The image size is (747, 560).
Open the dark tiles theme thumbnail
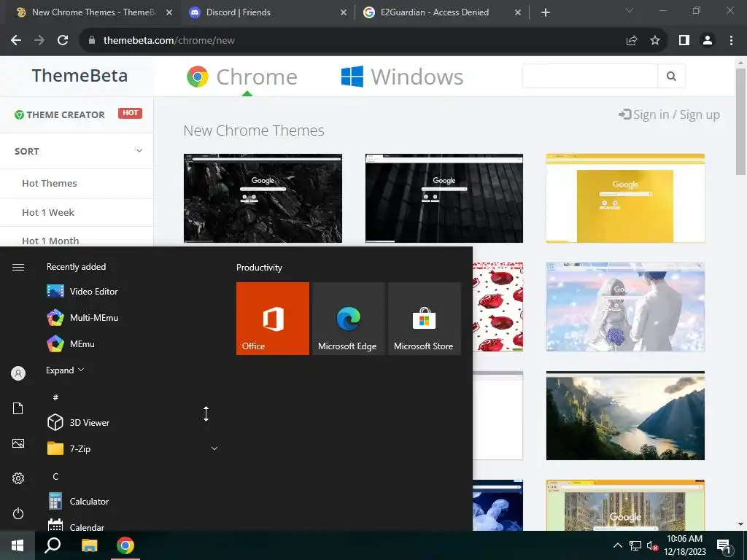point(444,198)
